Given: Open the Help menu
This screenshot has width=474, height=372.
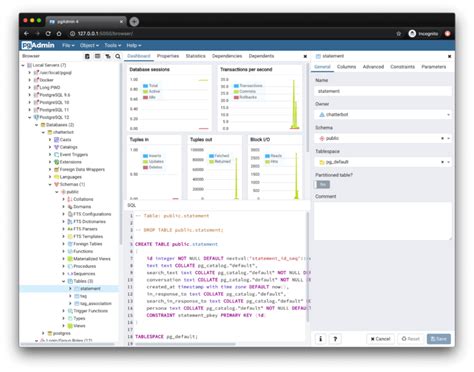Looking at the screenshot, I should 134,45.
